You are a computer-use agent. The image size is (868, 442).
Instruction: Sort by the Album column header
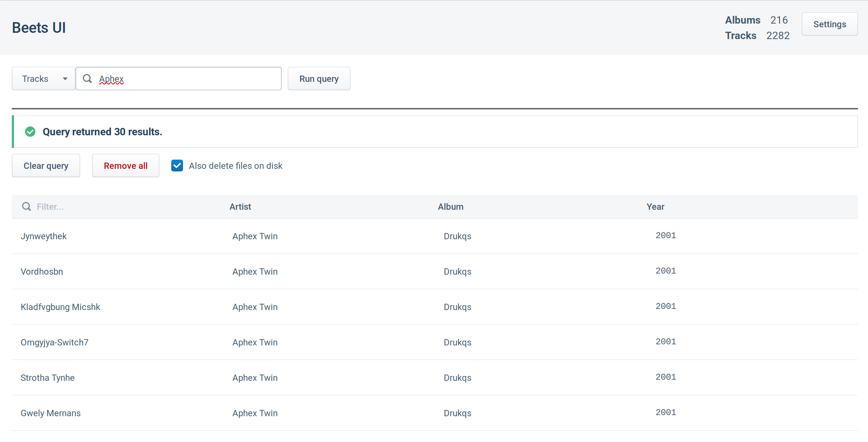[x=450, y=206]
